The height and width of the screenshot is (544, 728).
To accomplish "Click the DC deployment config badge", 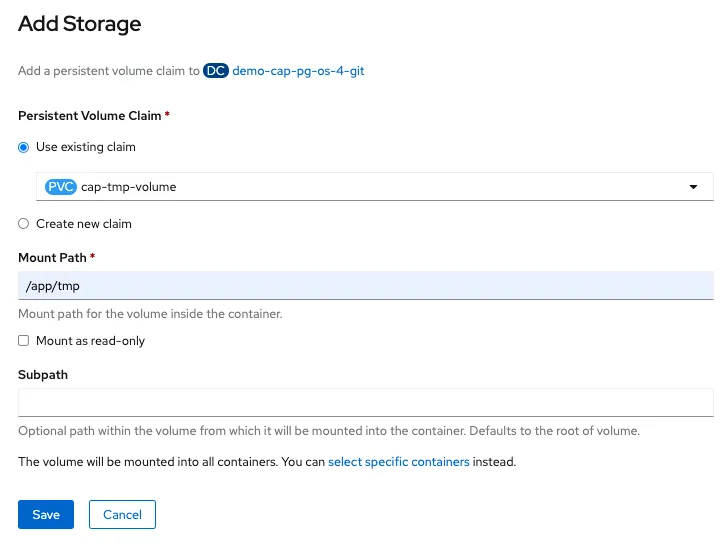I will (216, 72).
